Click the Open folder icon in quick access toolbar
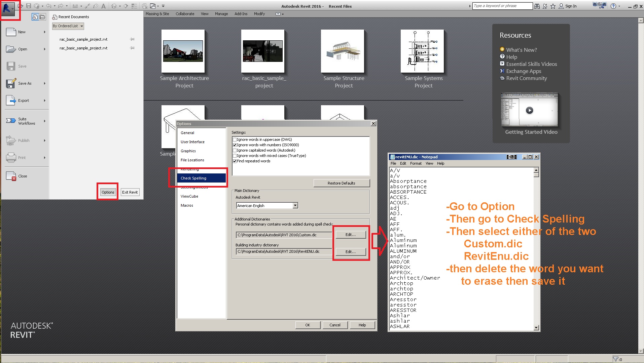This screenshot has width=644, height=363. [x=21, y=6]
